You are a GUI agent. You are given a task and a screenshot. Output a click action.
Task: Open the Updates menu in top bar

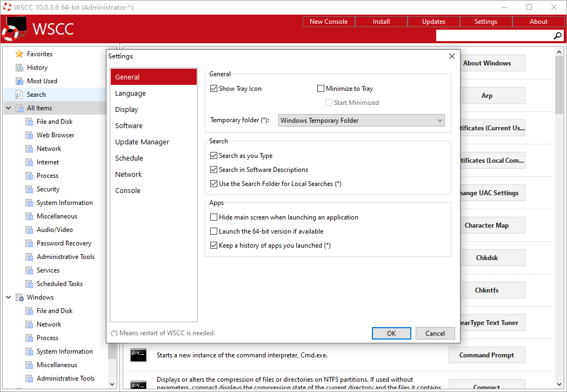(x=433, y=22)
